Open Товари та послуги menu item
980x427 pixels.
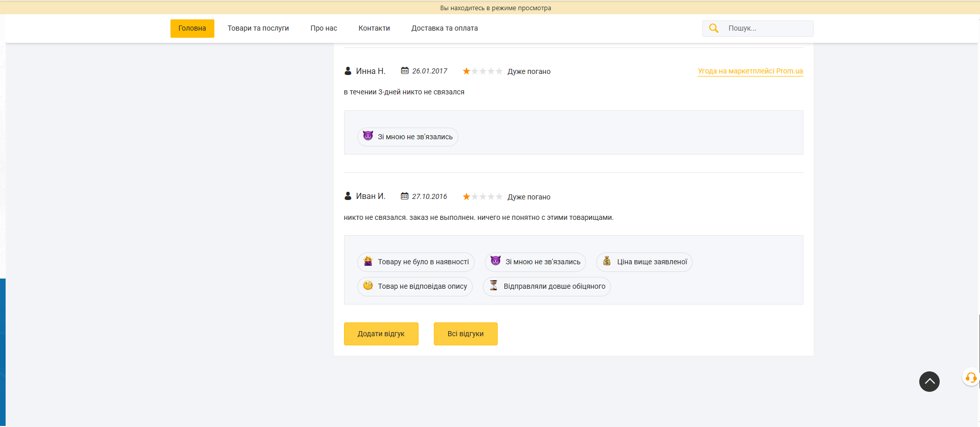click(x=258, y=29)
